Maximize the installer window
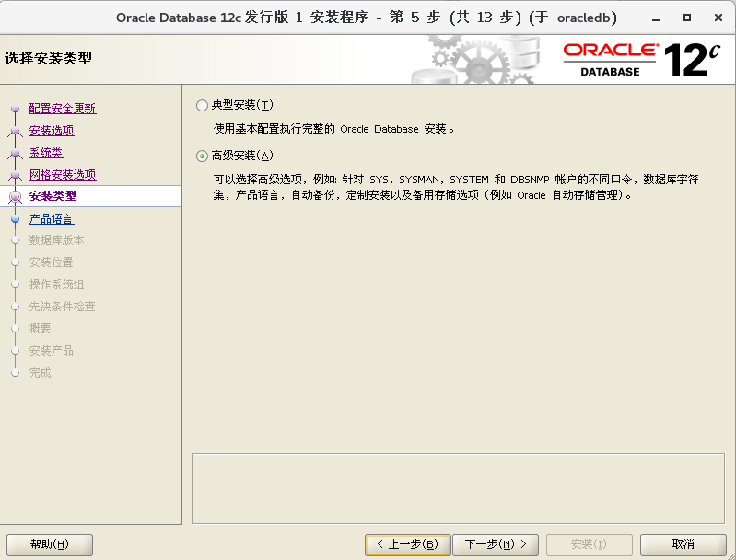The height and width of the screenshot is (560, 736). [x=686, y=17]
